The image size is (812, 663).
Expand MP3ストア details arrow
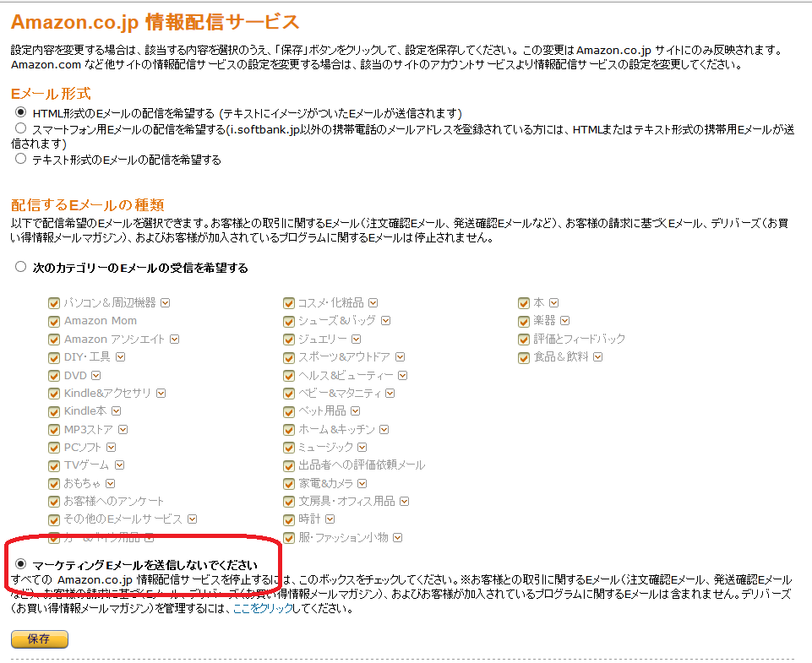coord(123,430)
